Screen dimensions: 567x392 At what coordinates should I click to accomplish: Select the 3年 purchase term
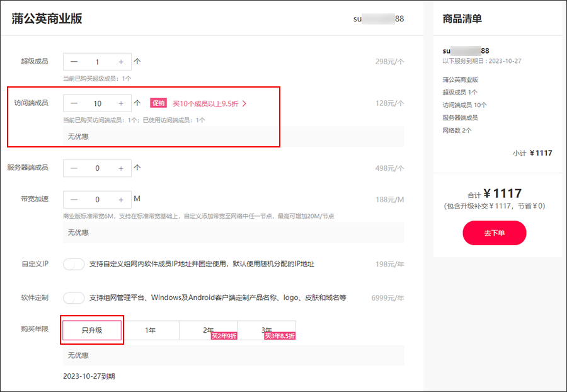coord(266,330)
